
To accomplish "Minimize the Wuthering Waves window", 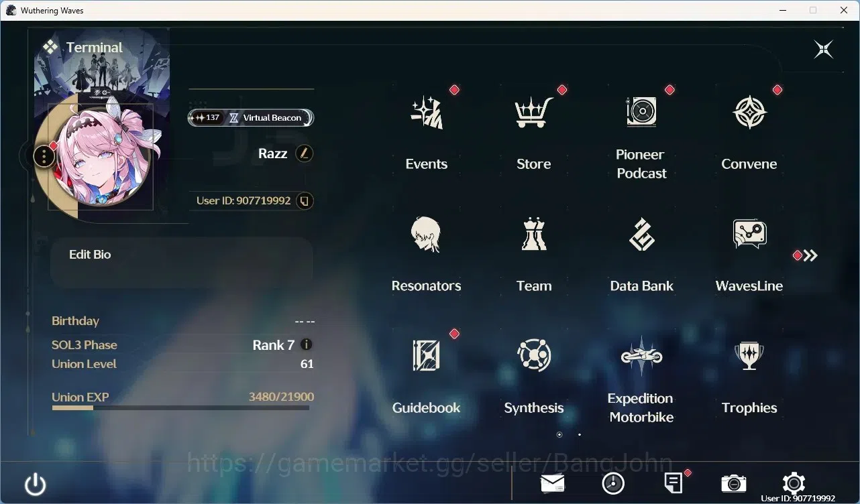I will (782, 10).
